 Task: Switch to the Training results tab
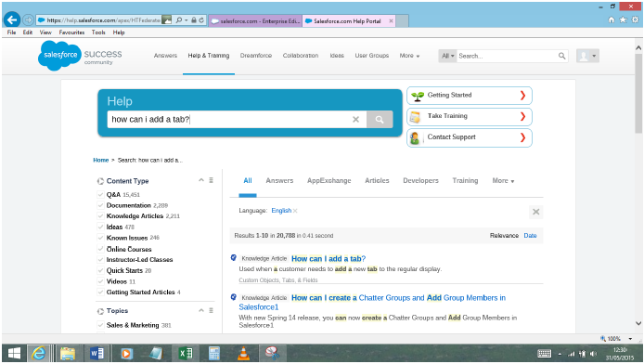[465, 181]
